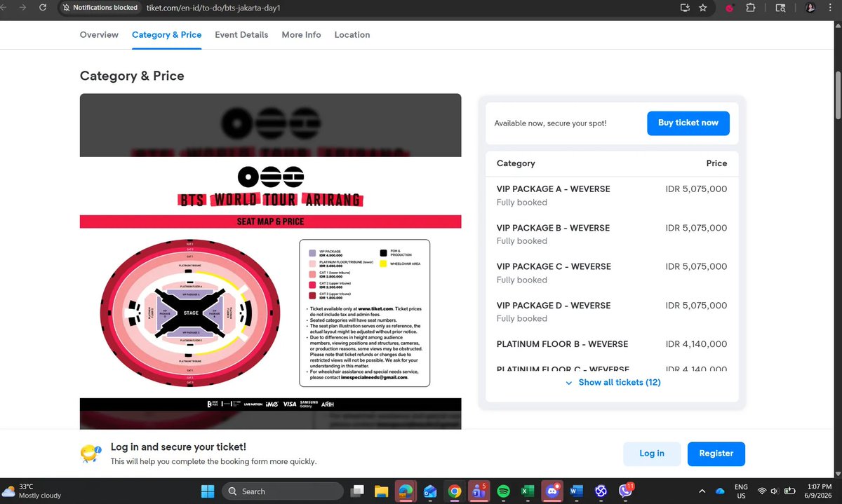This screenshot has height=504, width=842.
Task: Open network, volume and battery quick settings
Action: tap(775, 491)
